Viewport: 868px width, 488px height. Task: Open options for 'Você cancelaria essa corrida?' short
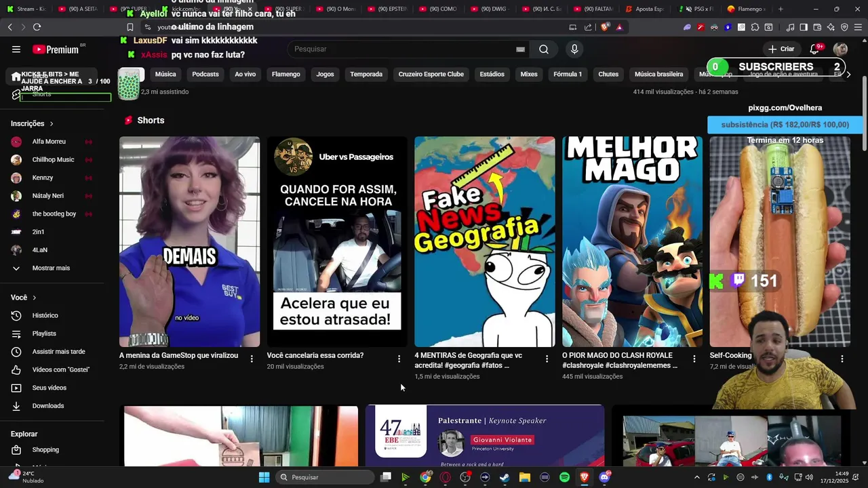pyautogui.click(x=399, y=359)
